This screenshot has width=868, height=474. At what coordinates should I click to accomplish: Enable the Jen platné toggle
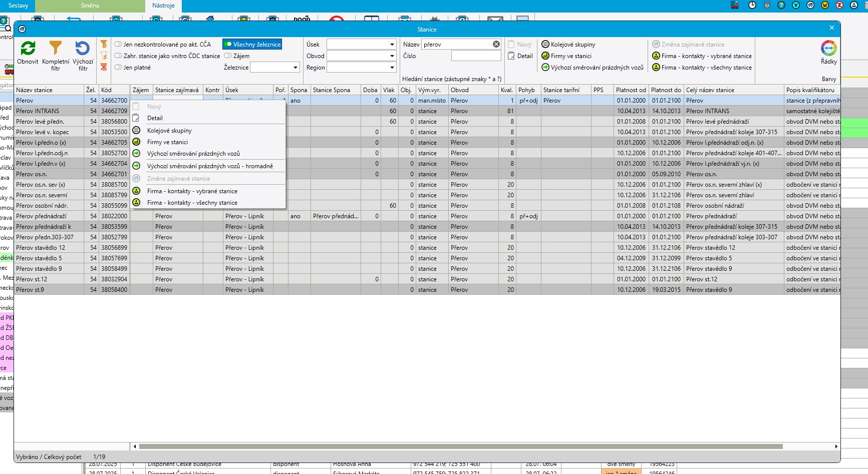coord(119,68)
